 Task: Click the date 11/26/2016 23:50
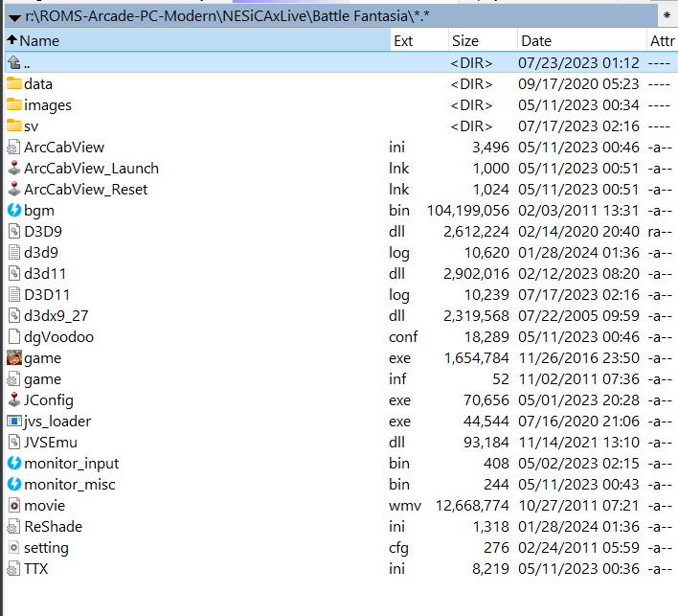coord(578,357)
